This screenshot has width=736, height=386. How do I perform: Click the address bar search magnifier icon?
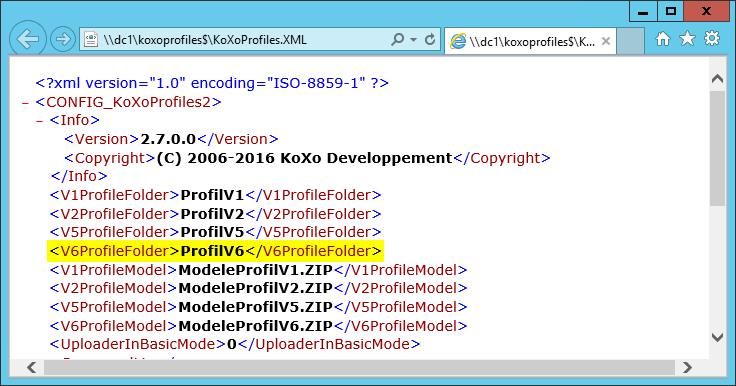click(x=397, y=39)
